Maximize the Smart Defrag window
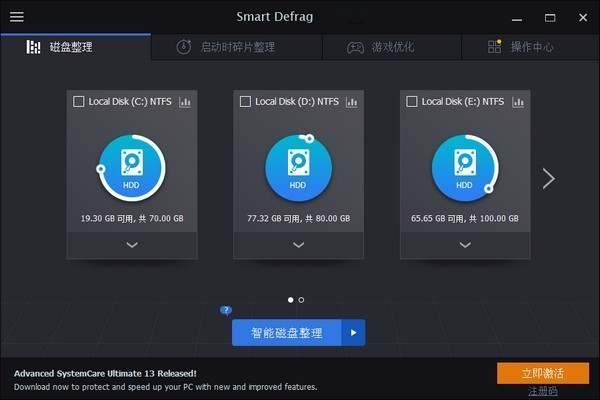Image resolution: width=600 pixels, height=400 pixels. click(x=550, y=18)
